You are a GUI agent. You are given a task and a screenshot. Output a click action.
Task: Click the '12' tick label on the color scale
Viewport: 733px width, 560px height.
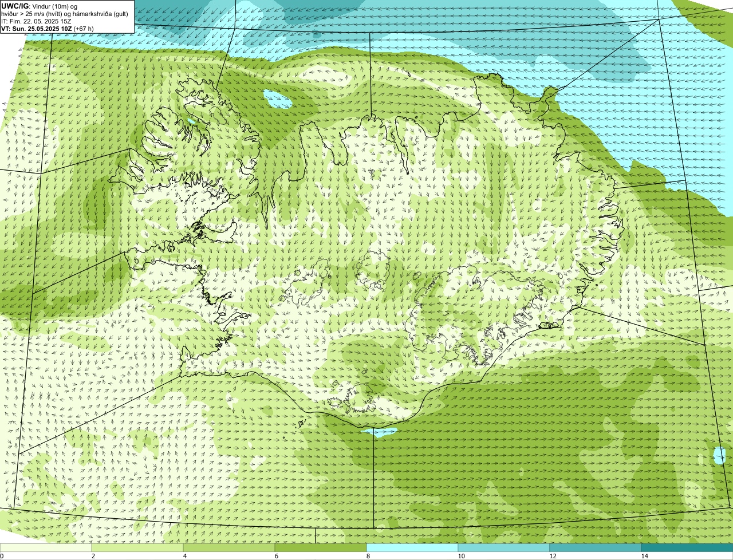point(553,556)
